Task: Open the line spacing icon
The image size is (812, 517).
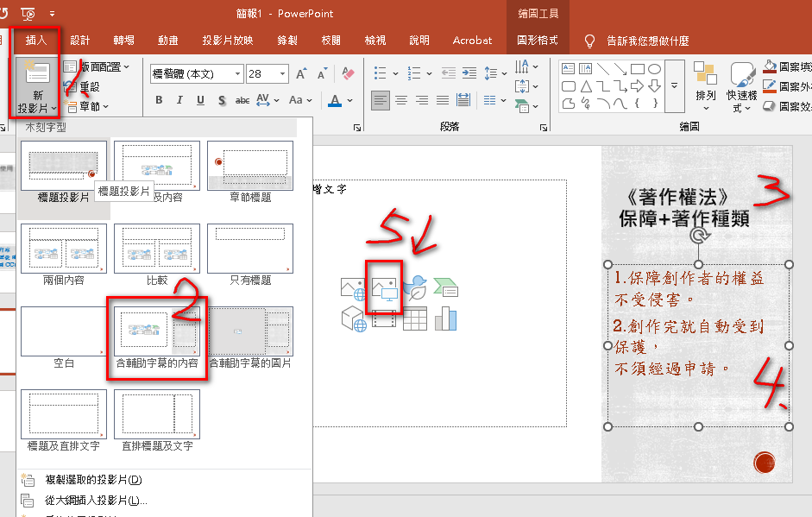Action: pos(490,73)
